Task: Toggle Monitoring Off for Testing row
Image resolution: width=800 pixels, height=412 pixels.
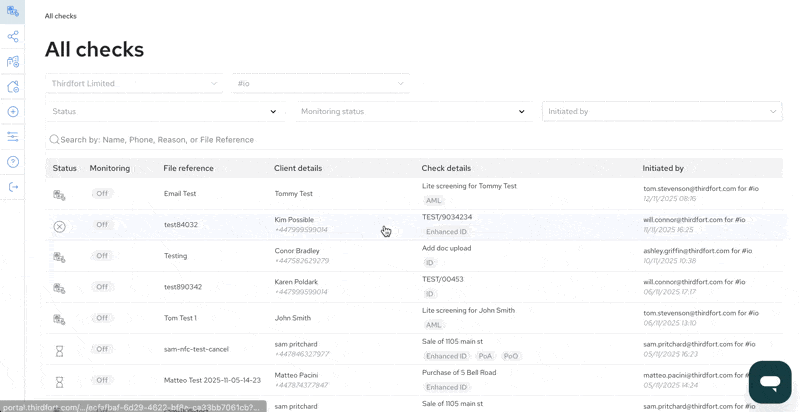Action: coord(102,256)
